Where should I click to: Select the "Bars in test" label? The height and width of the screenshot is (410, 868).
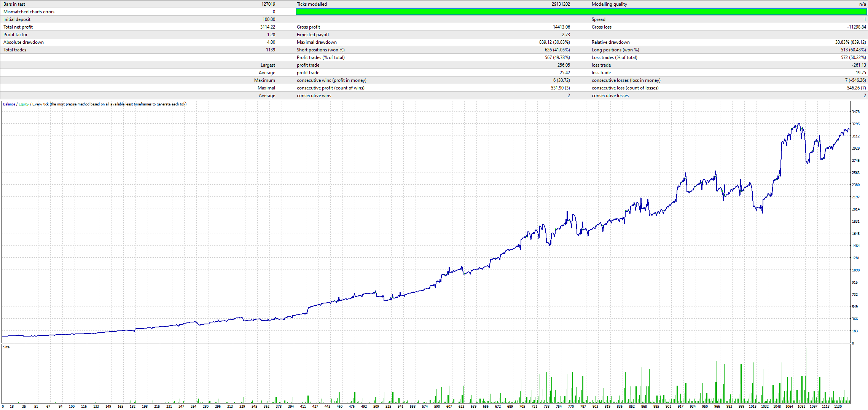coord(14,4)
